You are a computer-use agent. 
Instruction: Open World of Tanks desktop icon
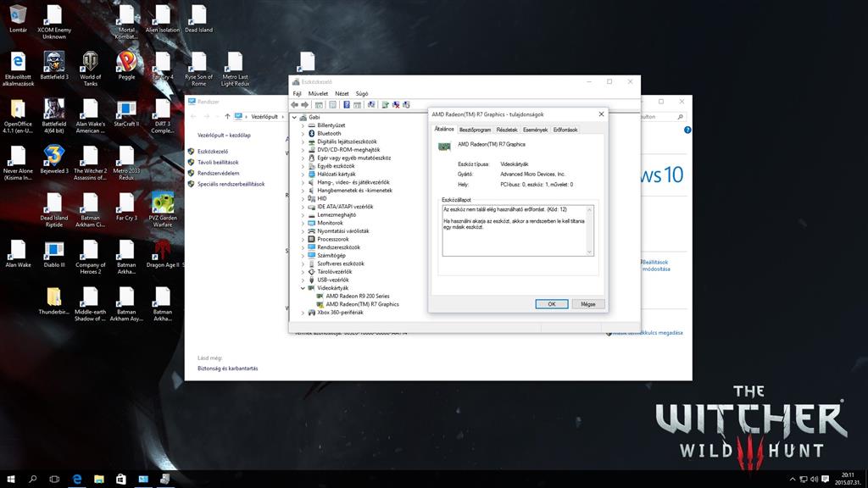(x=90, y=69)
